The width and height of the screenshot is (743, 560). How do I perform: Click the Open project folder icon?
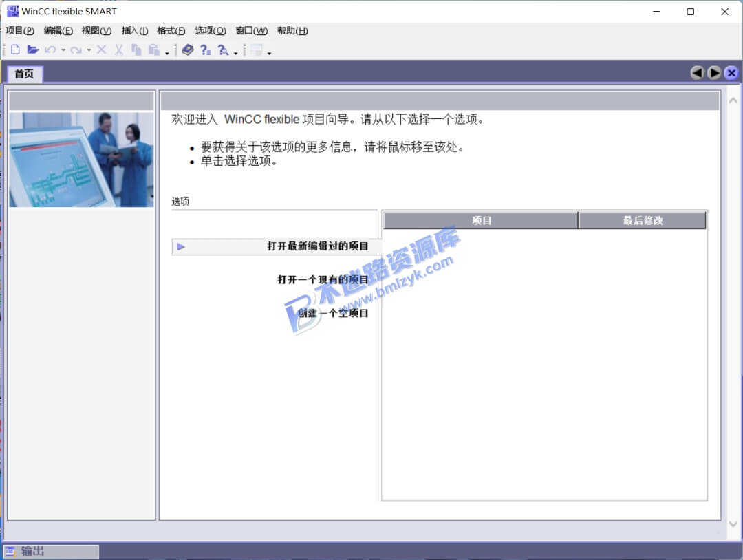32,50
